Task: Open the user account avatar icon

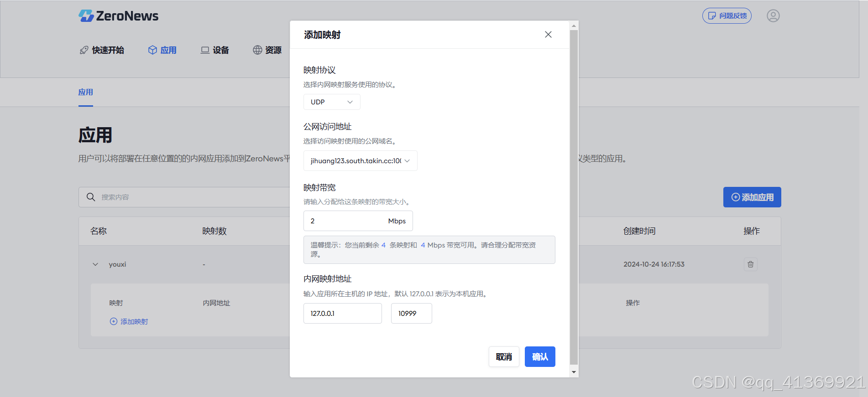Action: 773,16
